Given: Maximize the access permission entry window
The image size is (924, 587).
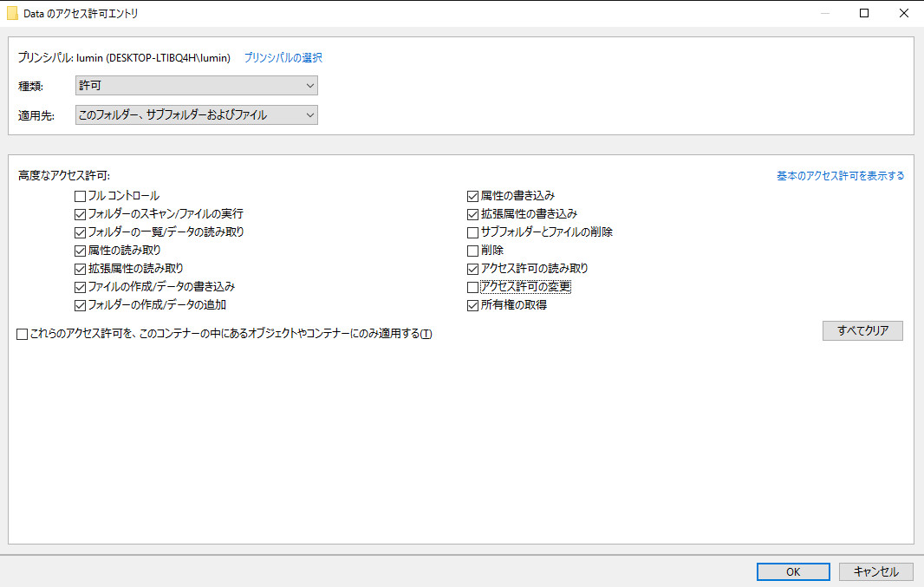Looking at the screenshot, I should coord(864,13).
